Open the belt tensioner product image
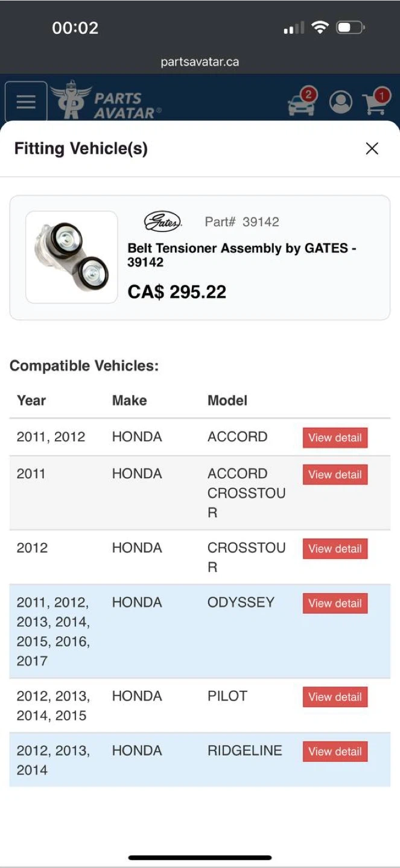 tap(72, 257)
